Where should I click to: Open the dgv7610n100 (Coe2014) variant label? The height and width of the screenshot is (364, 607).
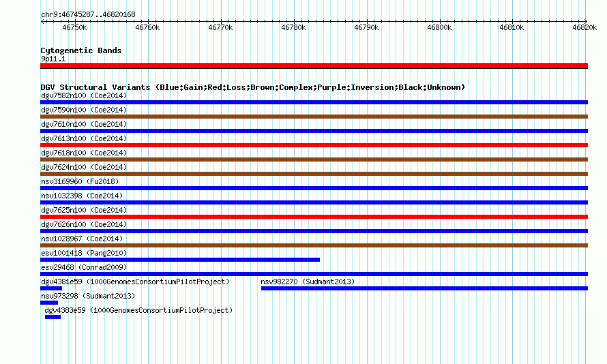tap(84, 124)
